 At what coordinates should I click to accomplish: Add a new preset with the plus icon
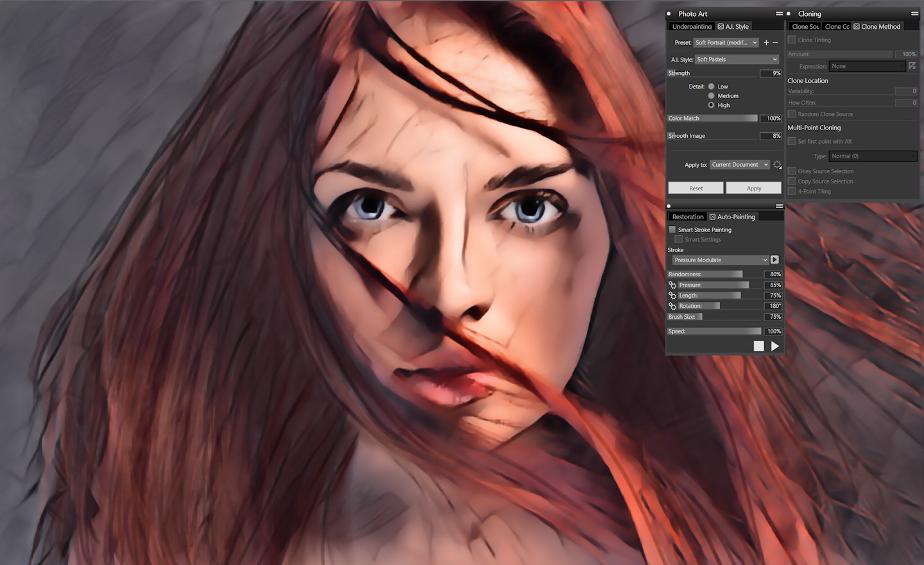pyautogui.click(x=766, y=42)
